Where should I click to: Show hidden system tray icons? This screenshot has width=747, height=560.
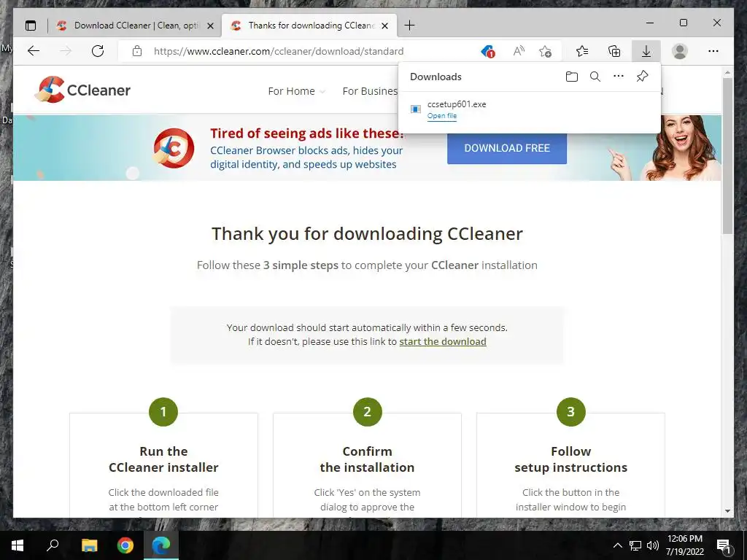click(617, 545)
